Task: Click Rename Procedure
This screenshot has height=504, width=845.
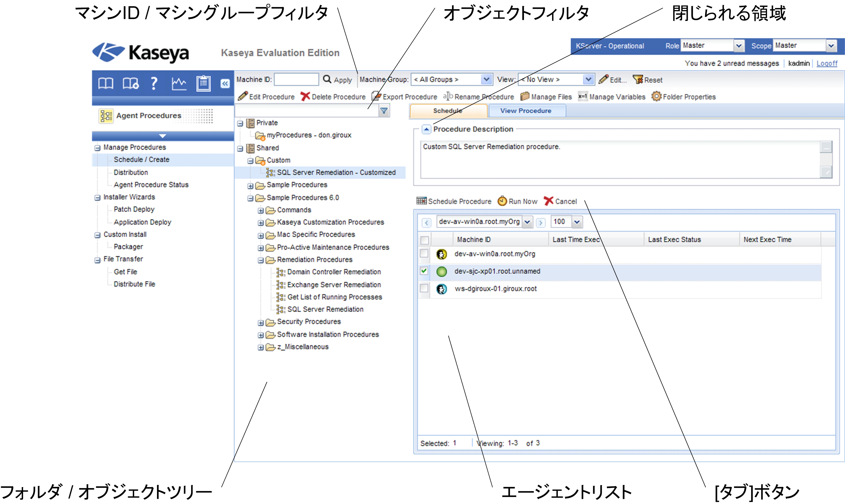Action: tap(478, 97)
